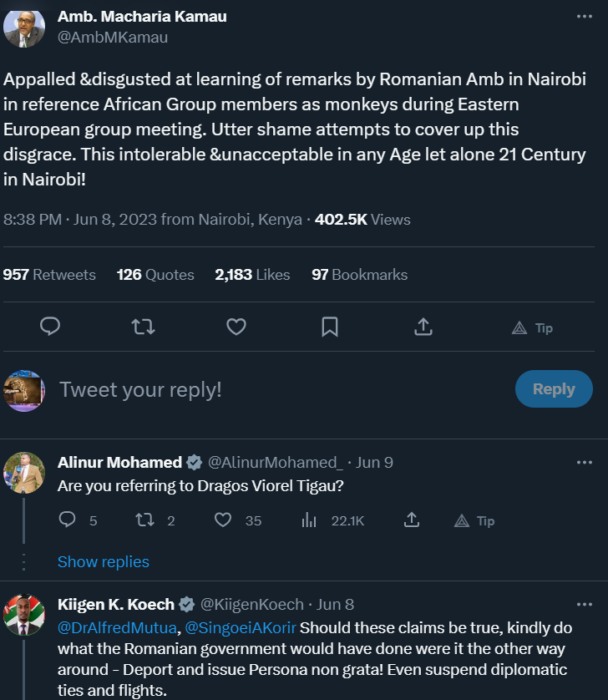Like Alinur Mohamed's reply
Viewport: 608px width, 700px height.
(223, 520)
